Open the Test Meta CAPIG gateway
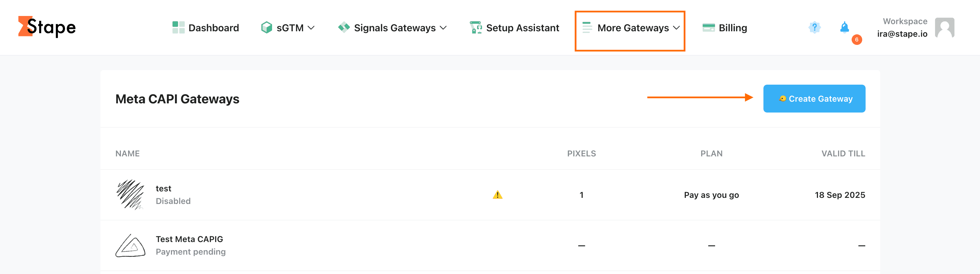Screen dimensions: 980x274 coord(189,239)
